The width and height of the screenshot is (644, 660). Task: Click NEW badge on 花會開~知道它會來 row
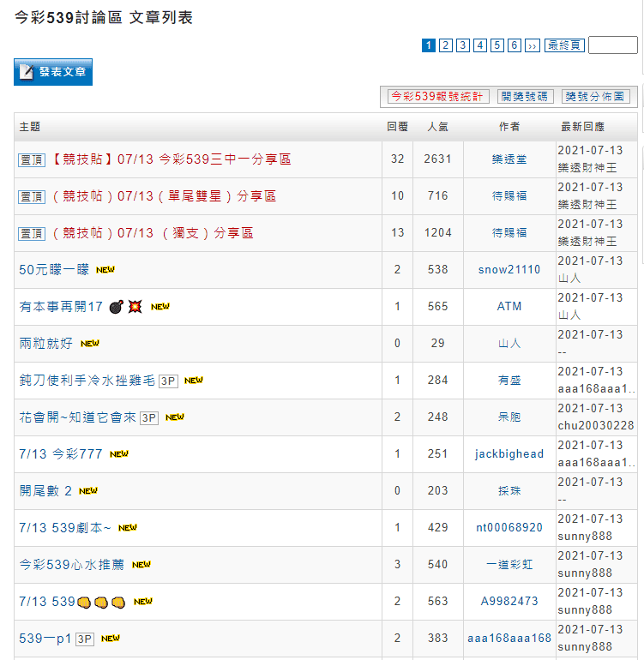click(175, 417)
